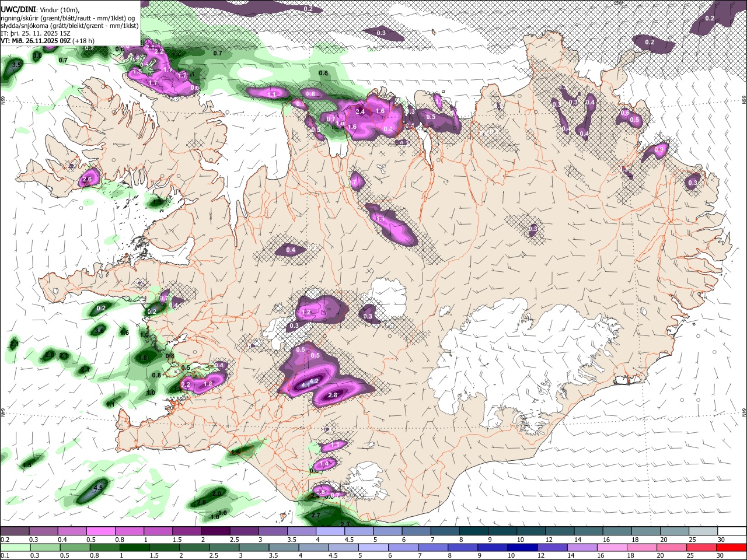Click the '25' label in the top snow legend
Image resolution: width=747 pixels, height=560 pixels.
pyautogui.click(x=692, y=540)
